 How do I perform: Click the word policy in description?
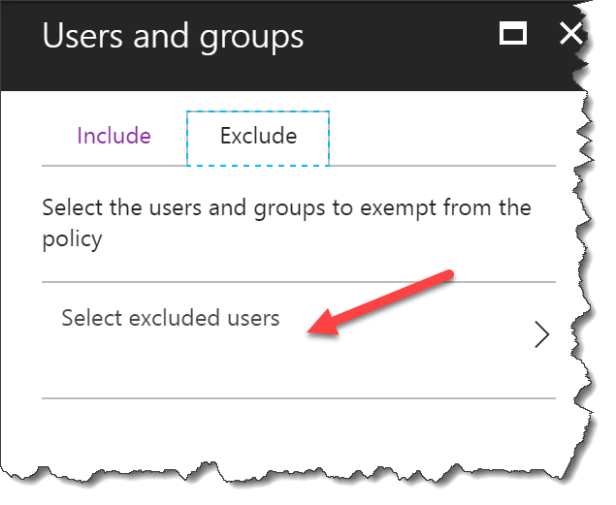(72, 239)
